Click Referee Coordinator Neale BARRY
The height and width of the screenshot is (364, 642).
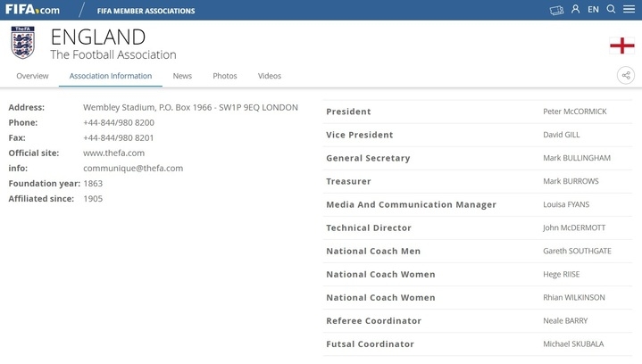pos(565,320)
